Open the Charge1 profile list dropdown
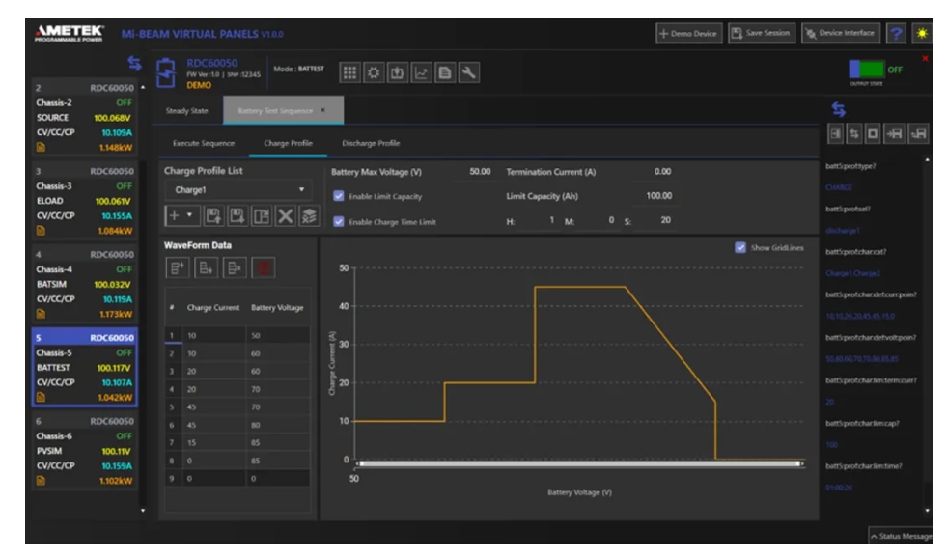 [237, 189]
